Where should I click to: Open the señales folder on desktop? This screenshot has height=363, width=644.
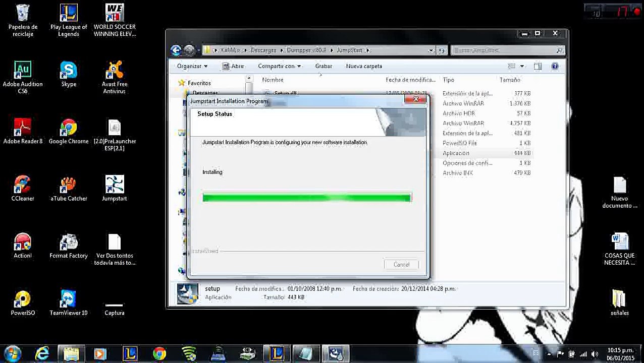[x=620, y=303]
